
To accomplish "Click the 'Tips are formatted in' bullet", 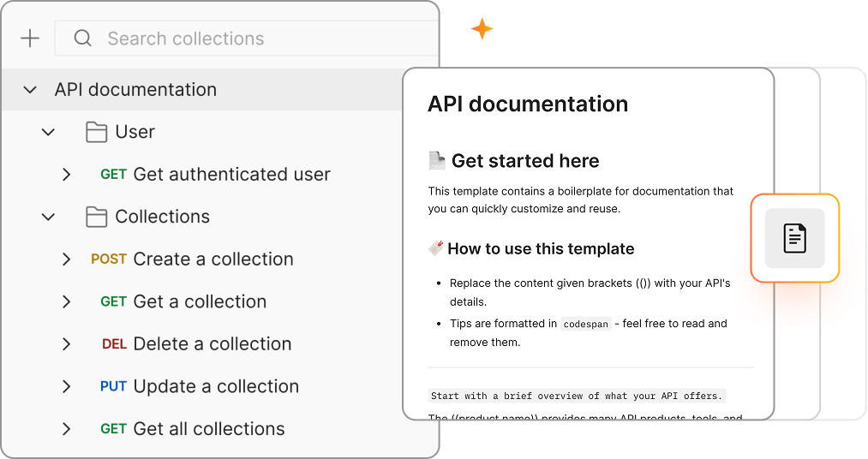I will click(589, 333).
